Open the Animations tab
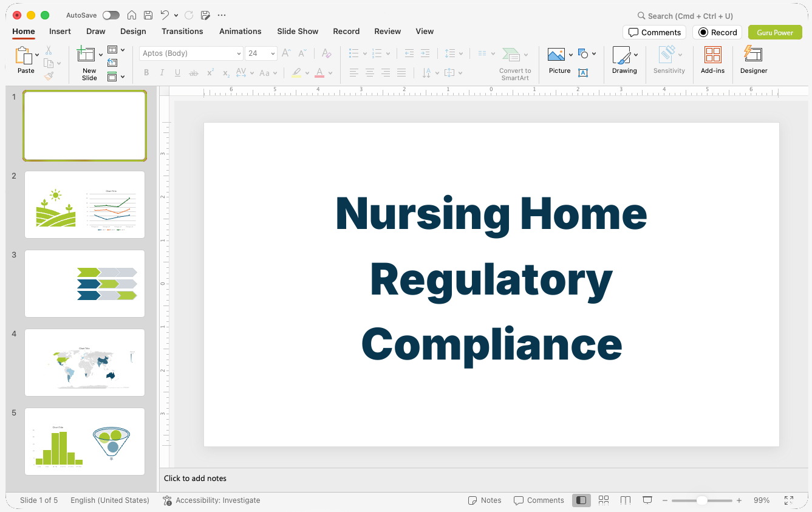Image resolution: width=812 pixels, height=512 pixels. click(x=241, y=31)
